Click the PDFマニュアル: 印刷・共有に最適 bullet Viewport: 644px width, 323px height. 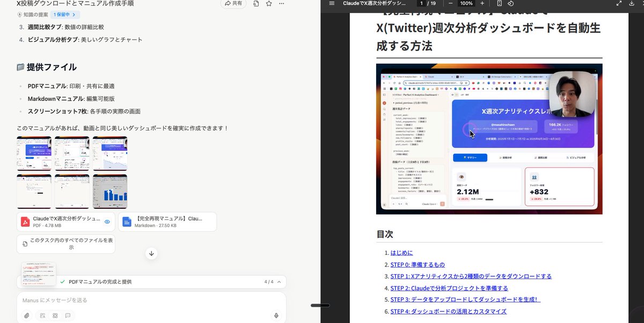pyautogui.click(x=71, y=86)
